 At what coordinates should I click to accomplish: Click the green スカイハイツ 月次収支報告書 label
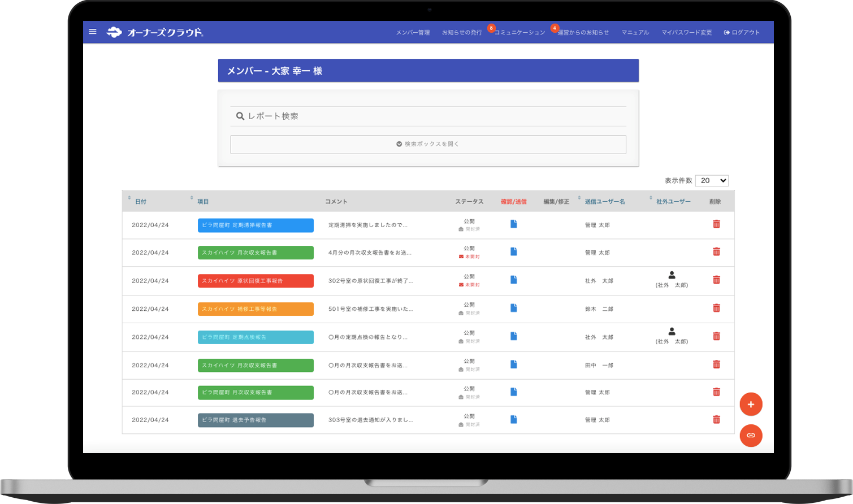[256, 253]
